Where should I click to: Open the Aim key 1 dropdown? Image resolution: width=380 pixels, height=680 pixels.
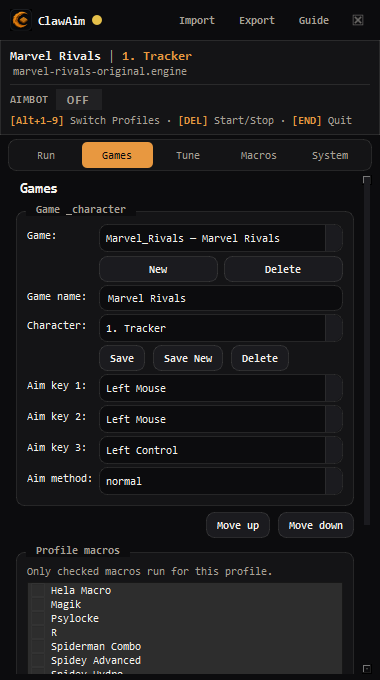coord(221,388)
